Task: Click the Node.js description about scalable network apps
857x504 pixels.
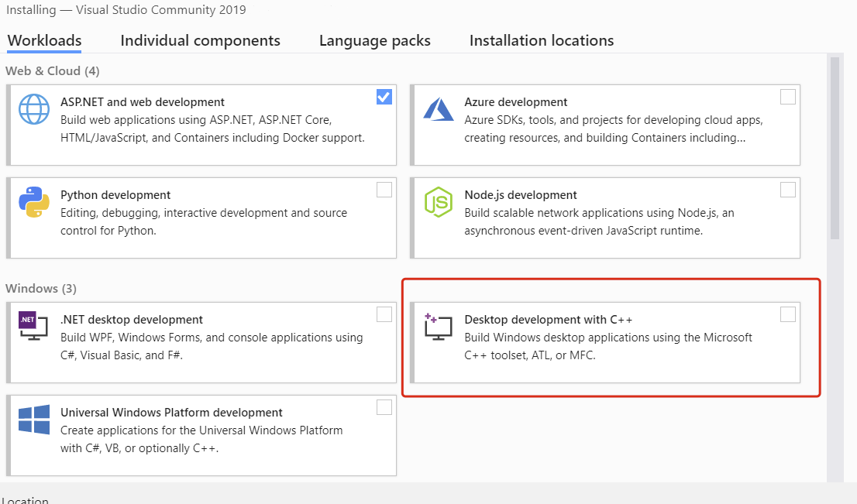Action: (x=599, y=221)
